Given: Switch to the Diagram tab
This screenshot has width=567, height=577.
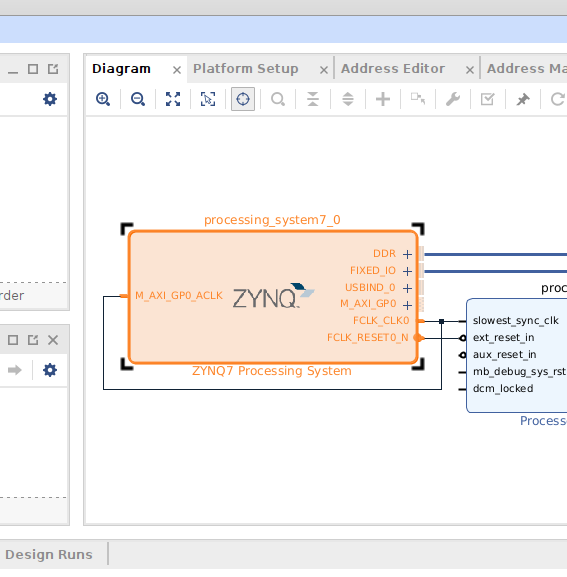Looking at the screenshot, I should 121,69.
